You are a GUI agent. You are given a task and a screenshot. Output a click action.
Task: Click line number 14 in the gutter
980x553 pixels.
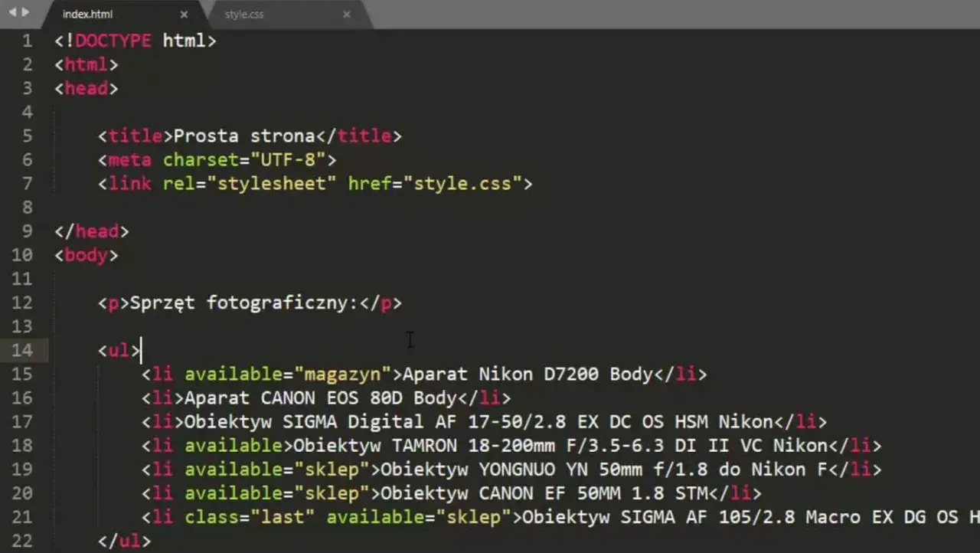click(22, 351)
